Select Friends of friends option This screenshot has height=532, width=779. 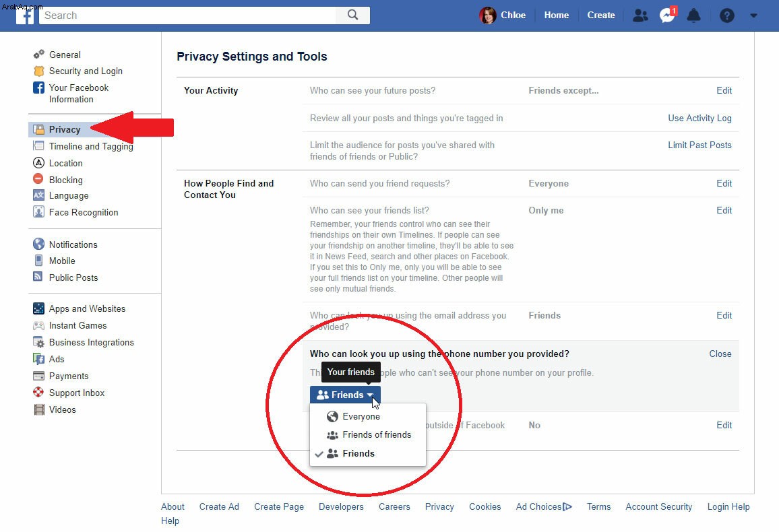(x=368, y=435)
